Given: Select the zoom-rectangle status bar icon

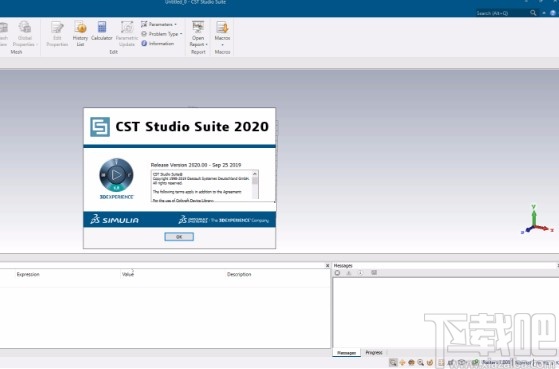Looking at the screenshot, I should click(x=393, y=362).
